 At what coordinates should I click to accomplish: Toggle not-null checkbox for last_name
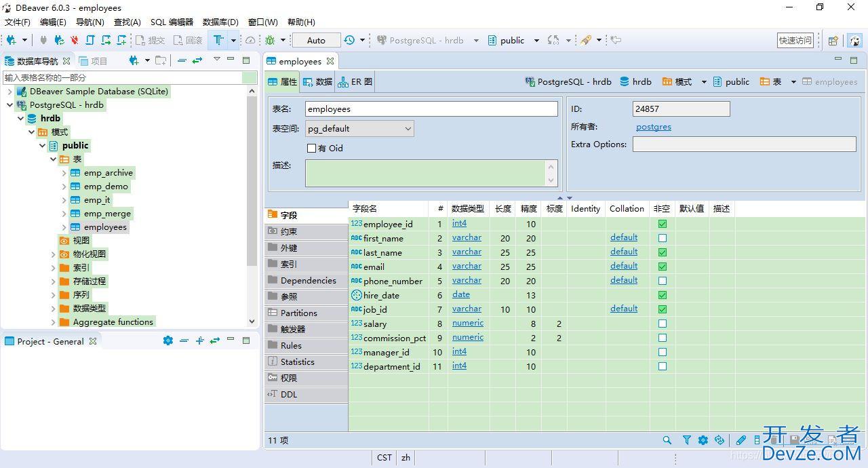pos(663,252)
